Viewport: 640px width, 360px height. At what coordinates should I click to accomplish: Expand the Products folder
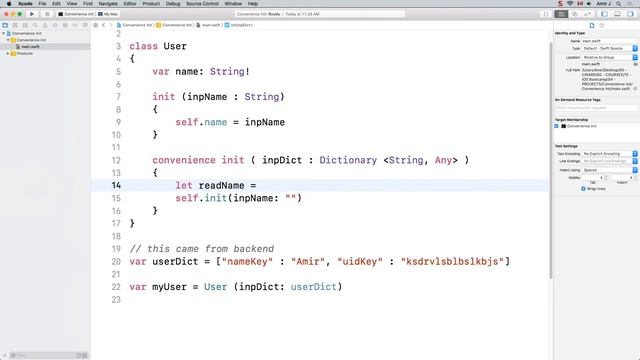8,53
